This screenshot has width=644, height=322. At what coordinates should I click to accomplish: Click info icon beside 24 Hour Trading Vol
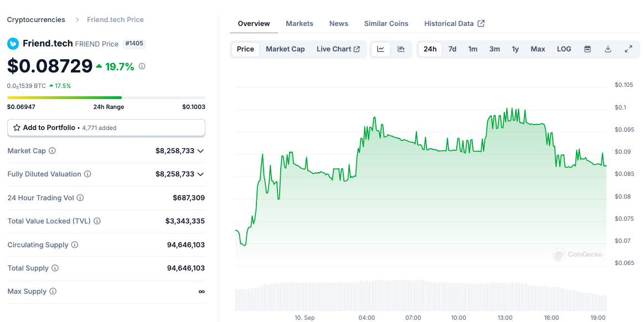coord(80,198)
